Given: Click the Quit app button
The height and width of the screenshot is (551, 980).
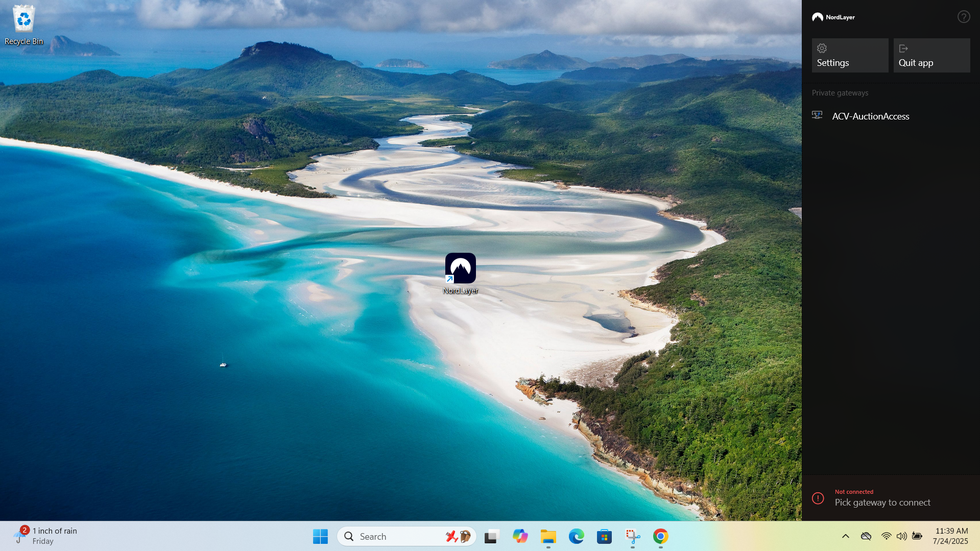Looking at the screenshot, I should point(931,55).
